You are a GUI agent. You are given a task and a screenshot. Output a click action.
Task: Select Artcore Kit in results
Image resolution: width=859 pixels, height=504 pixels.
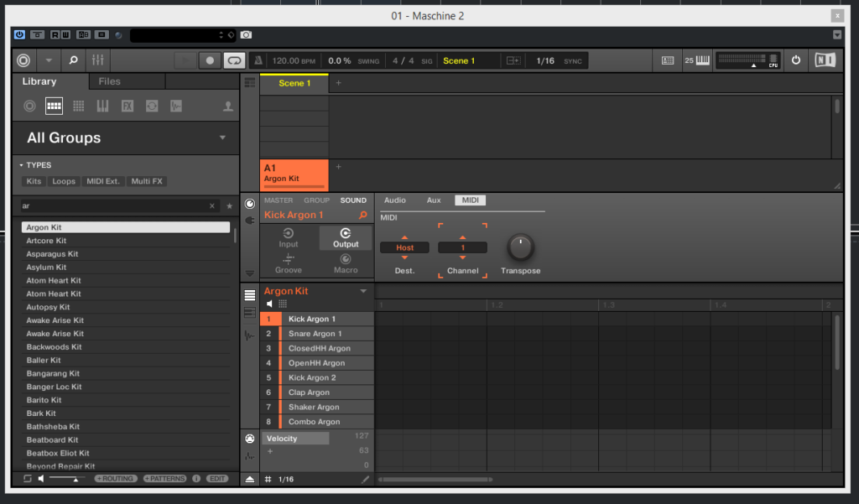(126, 241)
